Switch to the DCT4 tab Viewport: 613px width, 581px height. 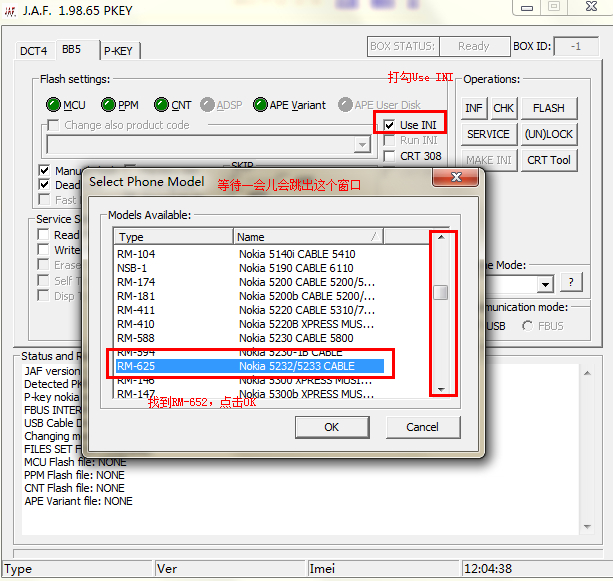[34, 51]
